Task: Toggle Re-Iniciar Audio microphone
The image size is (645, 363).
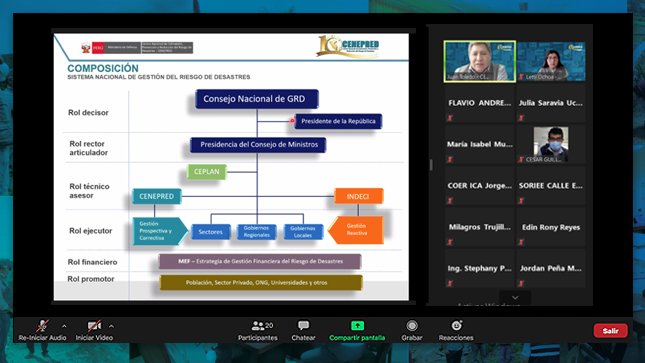Action: [42, 326]
